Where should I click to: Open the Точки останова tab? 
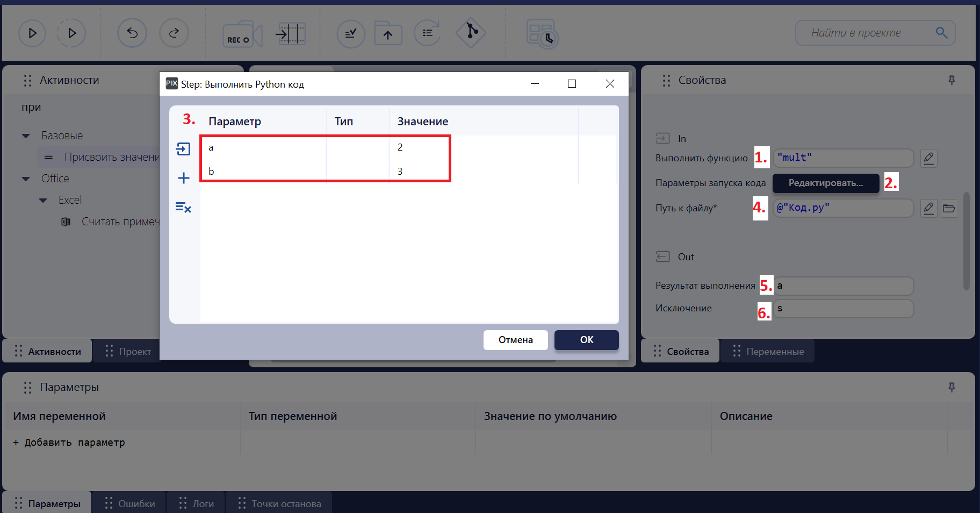tap(279, 503)
